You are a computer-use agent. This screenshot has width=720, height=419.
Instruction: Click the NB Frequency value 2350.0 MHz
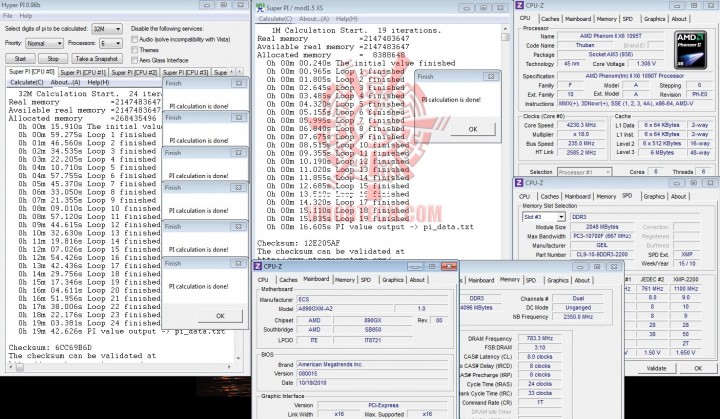[578, 317]
